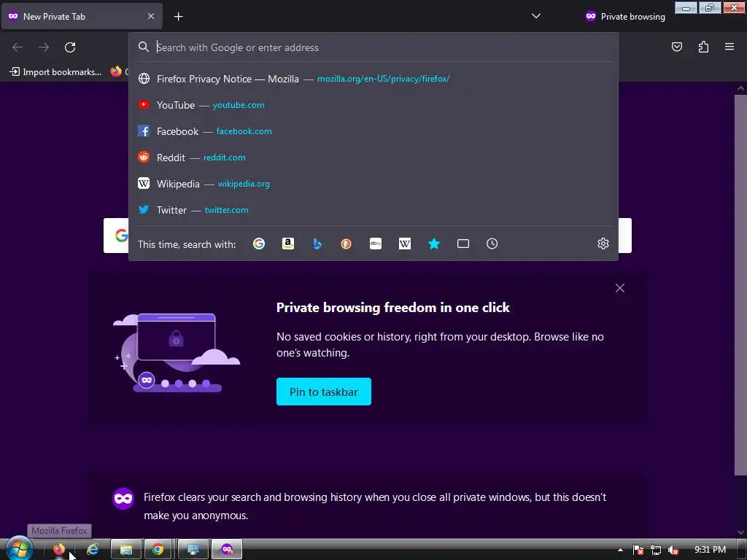Viewport: 747px width, 560px height.
Task: Open the File Explorer taskbar button
Action: 125,550
